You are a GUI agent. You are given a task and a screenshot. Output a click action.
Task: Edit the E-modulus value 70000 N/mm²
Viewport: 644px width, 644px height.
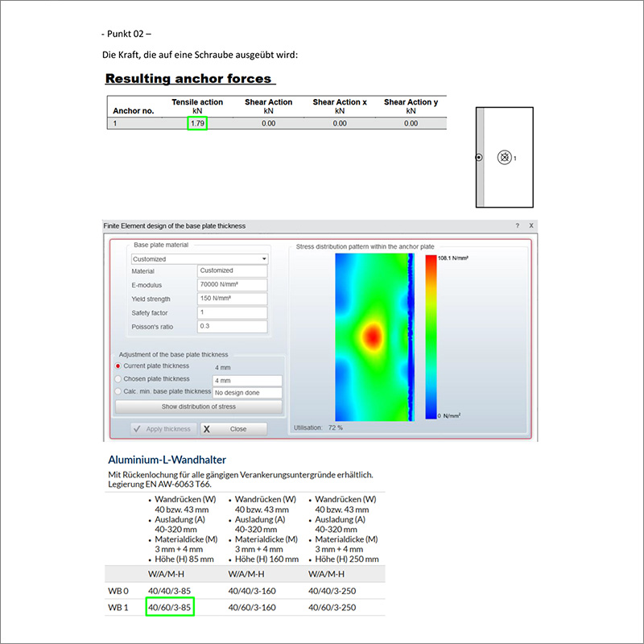click(x=232, y=285)
